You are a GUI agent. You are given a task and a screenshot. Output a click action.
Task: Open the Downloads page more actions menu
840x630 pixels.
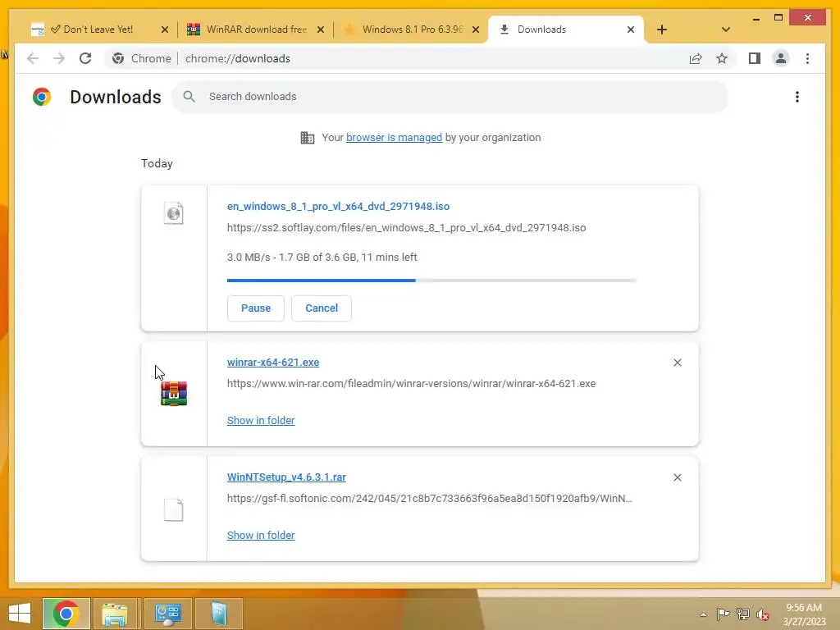[797, 97]
